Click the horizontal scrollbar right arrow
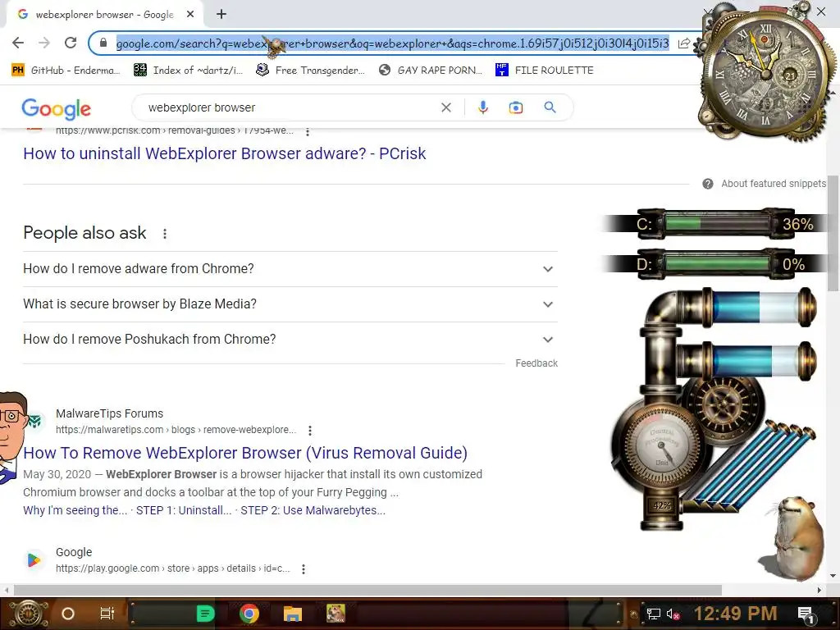 coord(819,591)
